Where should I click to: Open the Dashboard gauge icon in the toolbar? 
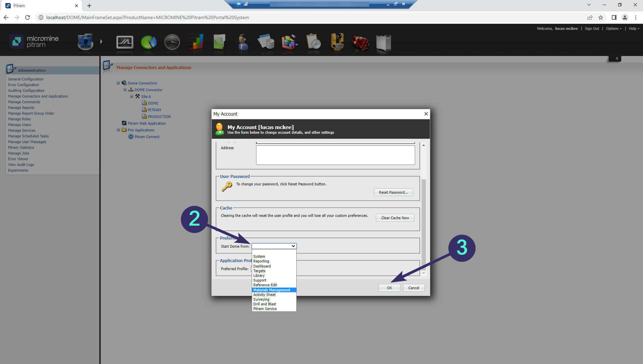[x=172, y=42]
